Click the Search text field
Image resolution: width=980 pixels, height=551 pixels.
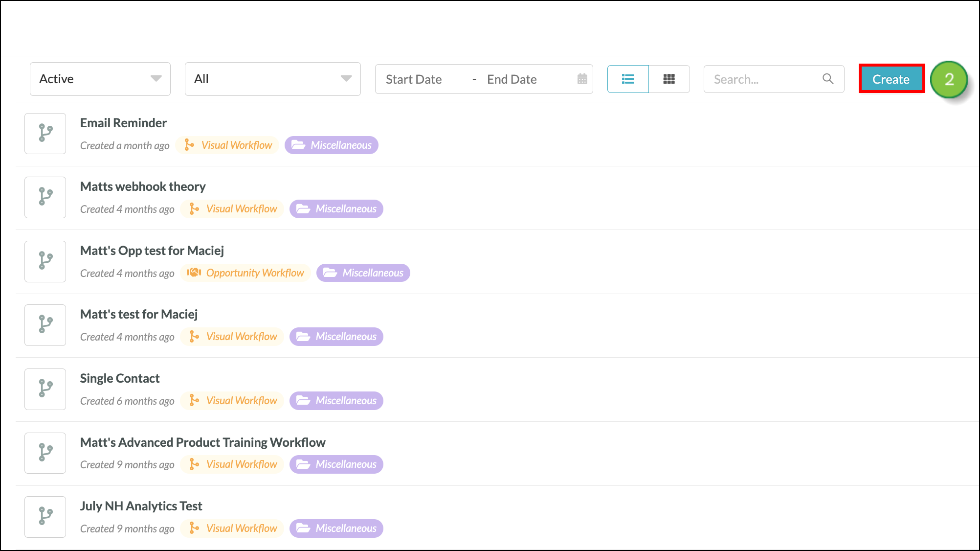763,79
